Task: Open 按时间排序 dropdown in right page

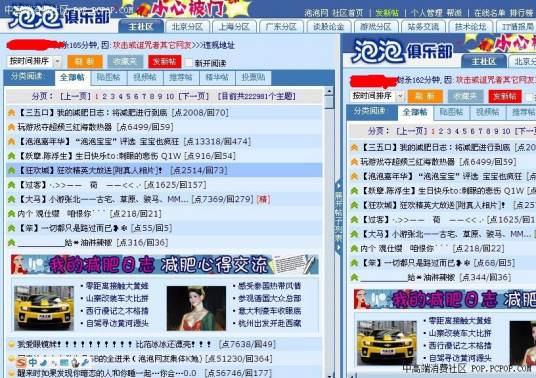Action: pos(378,96)
